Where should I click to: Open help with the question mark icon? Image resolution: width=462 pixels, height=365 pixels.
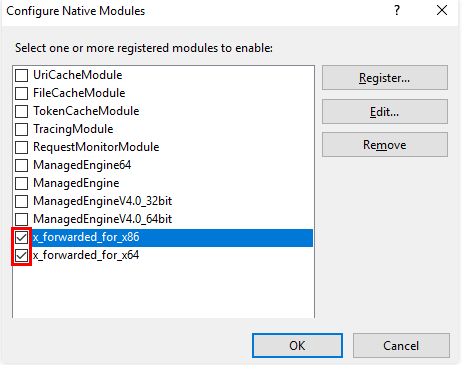pos(397,10)
